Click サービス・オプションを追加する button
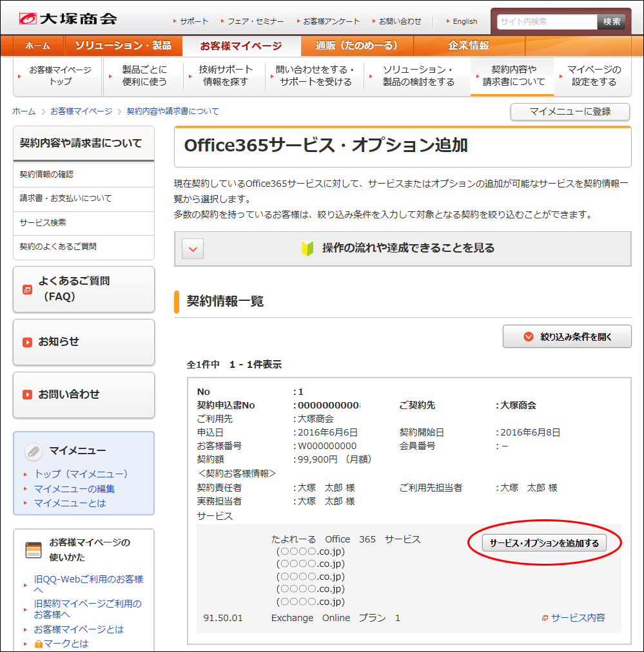Screen dimensions: 644x652 click(544, 543)
